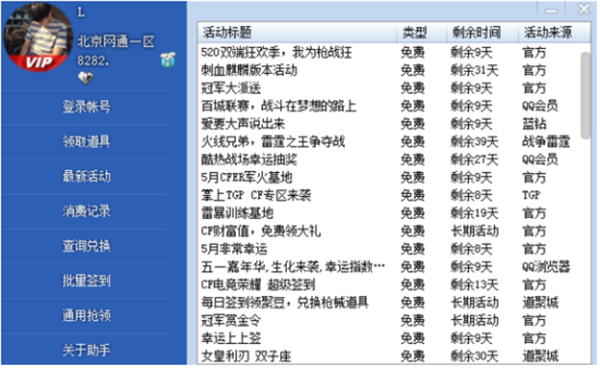Select activity 女皇利刃 双子座
Viewport: 600px width, 368px height.
pos(246,356)
